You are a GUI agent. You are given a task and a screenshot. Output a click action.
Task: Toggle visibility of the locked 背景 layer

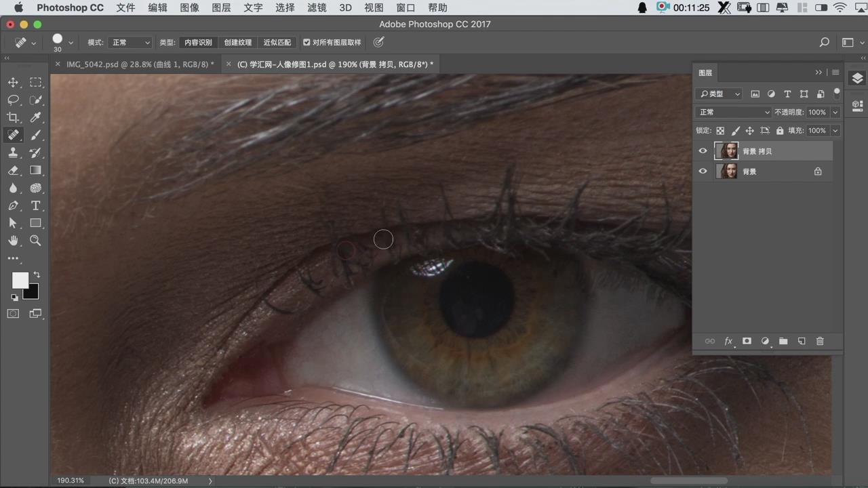[703, 171]
